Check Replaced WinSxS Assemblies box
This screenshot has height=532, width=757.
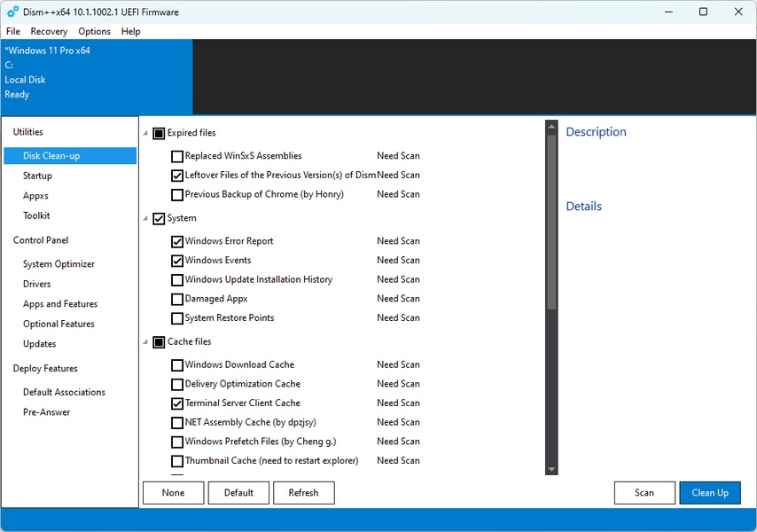coord(177,156)
